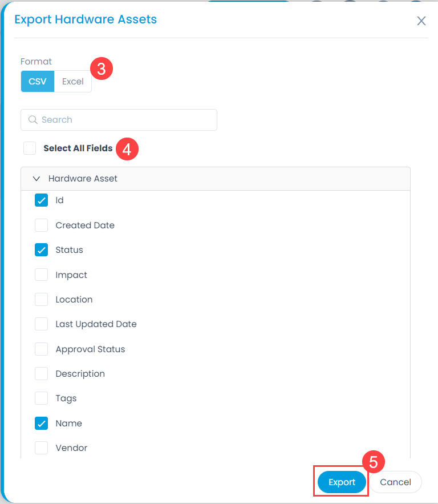Include the Location field

tap(42, 299)
